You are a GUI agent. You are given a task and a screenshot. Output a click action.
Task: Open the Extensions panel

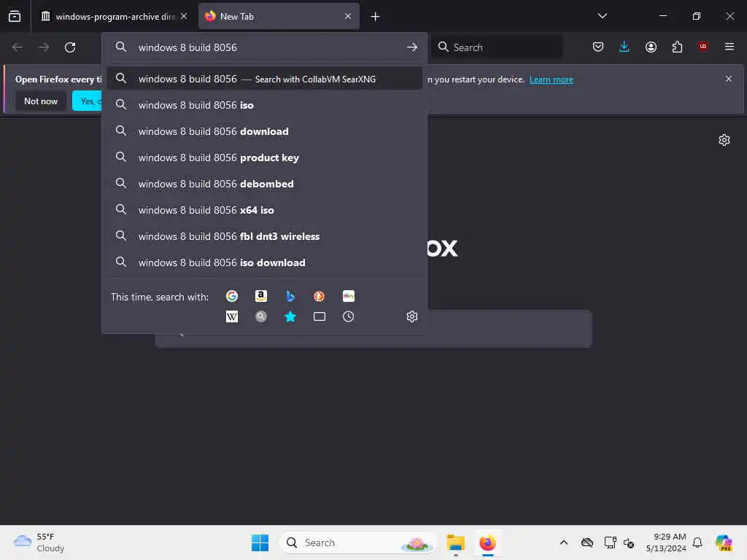(677, 47)
